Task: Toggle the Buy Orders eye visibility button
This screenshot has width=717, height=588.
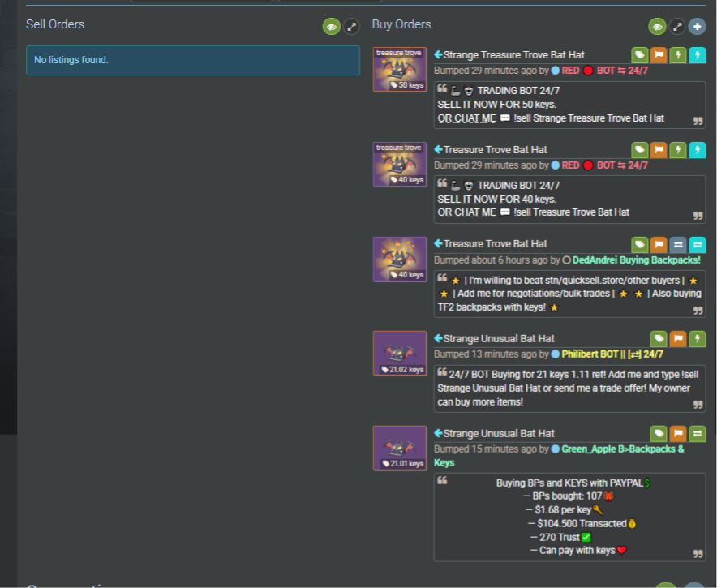Action: point(657,27)
